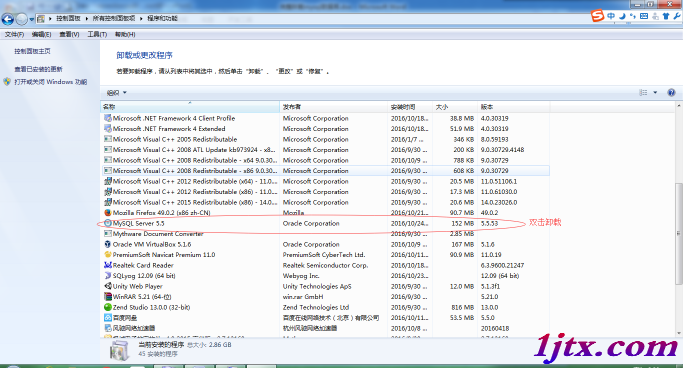Click the vertical scrollbar up arrow
The width and height of the screenshot is (683, 368).
coord(679,106)
